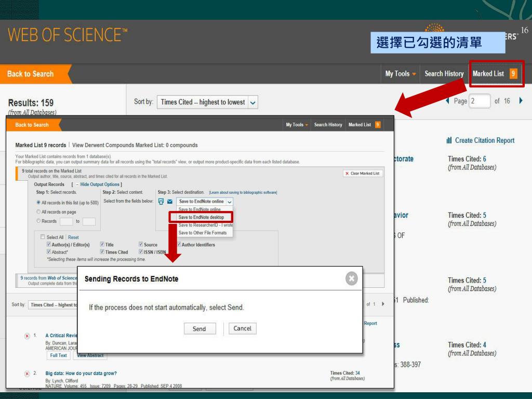
Task: Click Create Citation Report link
Action: [x=481, y=140]
